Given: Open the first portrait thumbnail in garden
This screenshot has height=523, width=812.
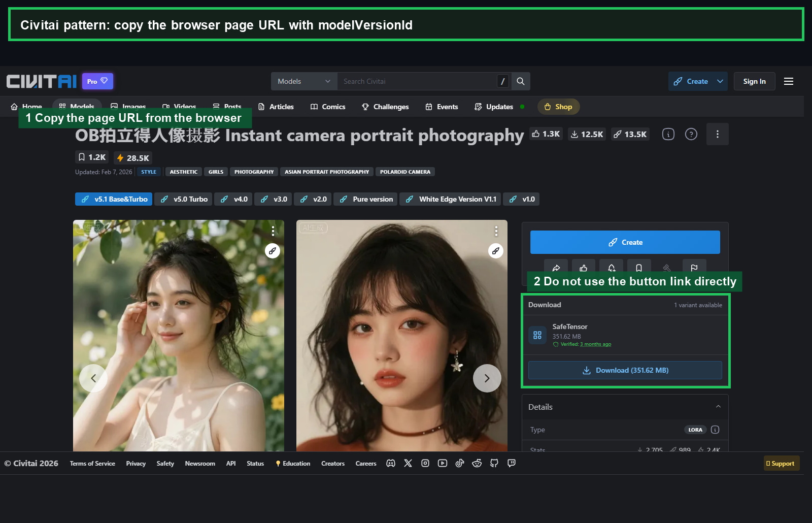Looking at the screenshot, I should (179, 336).
